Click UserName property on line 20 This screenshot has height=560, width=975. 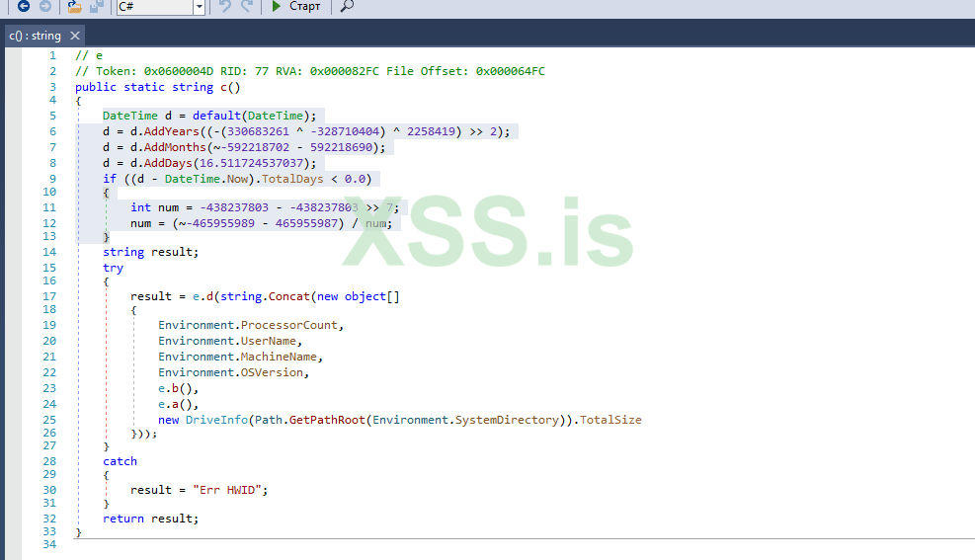[x=269, y=341]
